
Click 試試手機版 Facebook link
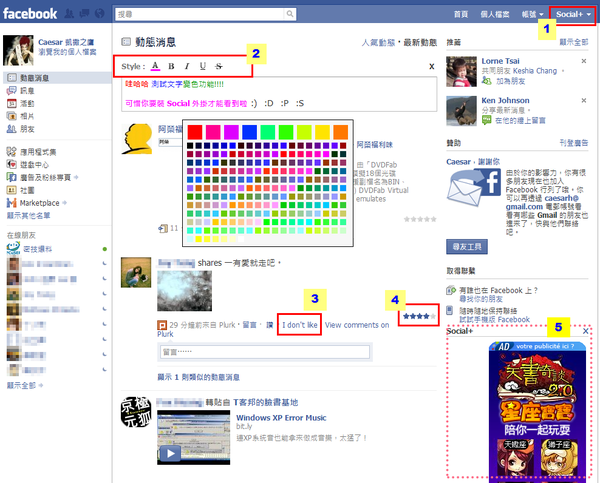[x=495, y=320]
